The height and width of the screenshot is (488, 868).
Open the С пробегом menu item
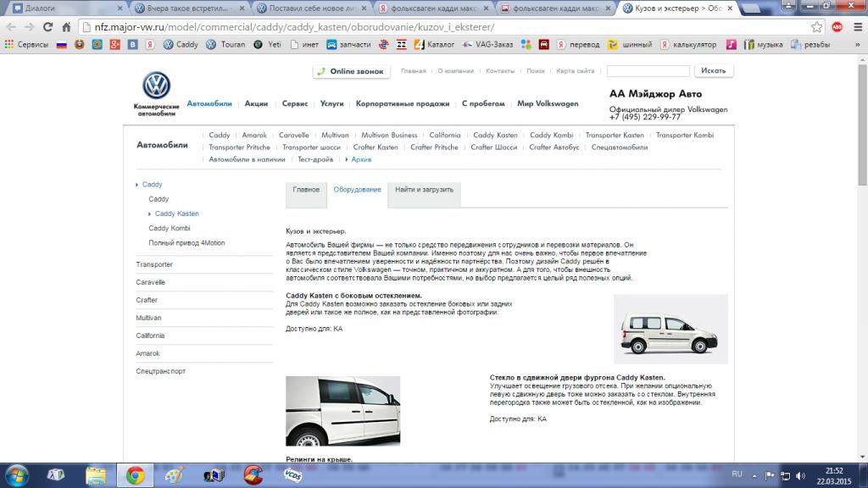coord(483,103)
